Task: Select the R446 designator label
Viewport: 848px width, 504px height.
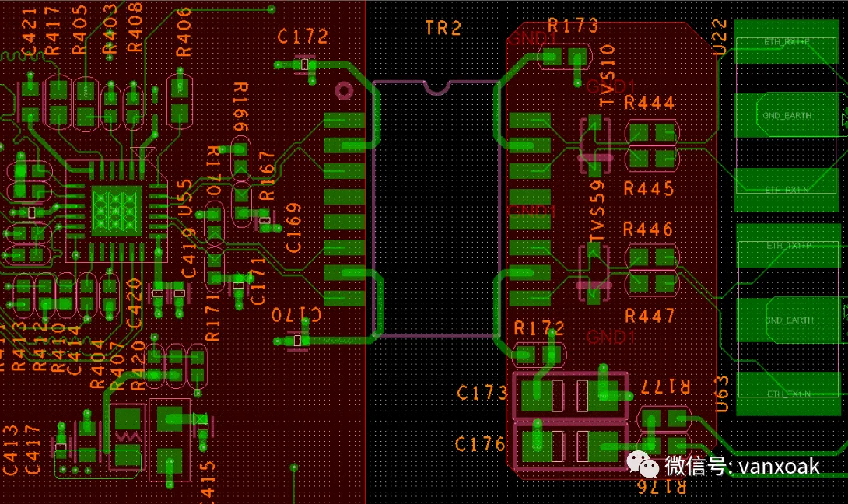Action: click(x=648, y=229)
